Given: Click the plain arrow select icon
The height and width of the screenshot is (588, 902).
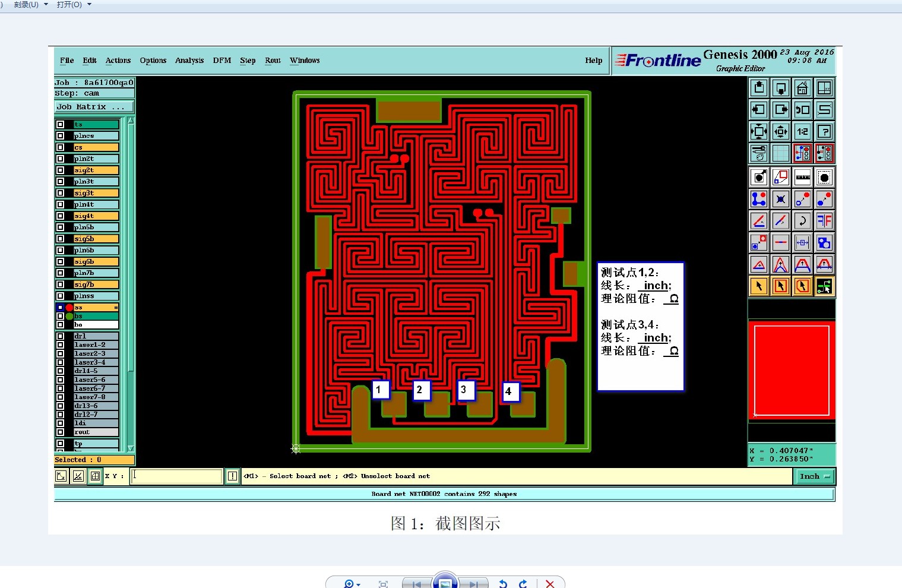Looking at the screenshot, I should pyautogui.click(x=759, y=286).
